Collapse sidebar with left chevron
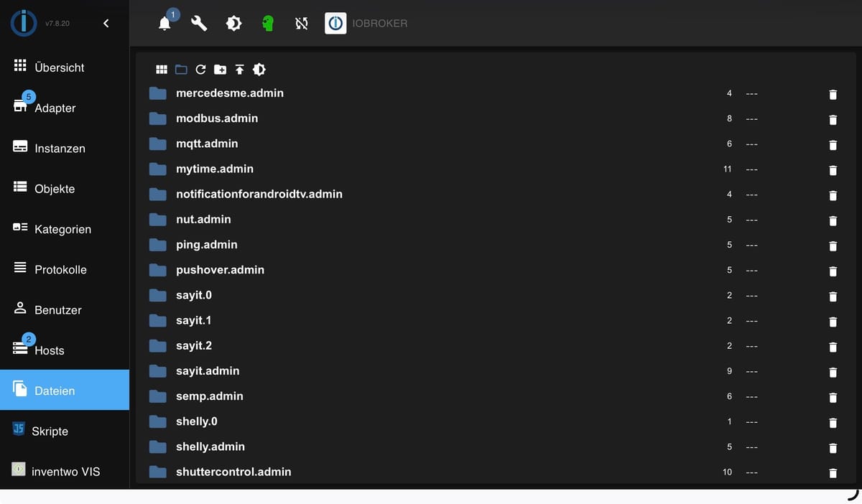 (106, 24)
